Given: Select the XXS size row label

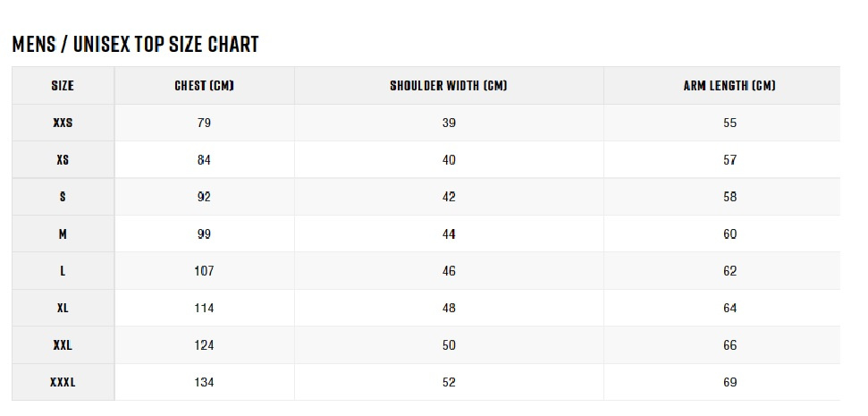Looking at the screenshot, I should (x=63, y=123).
